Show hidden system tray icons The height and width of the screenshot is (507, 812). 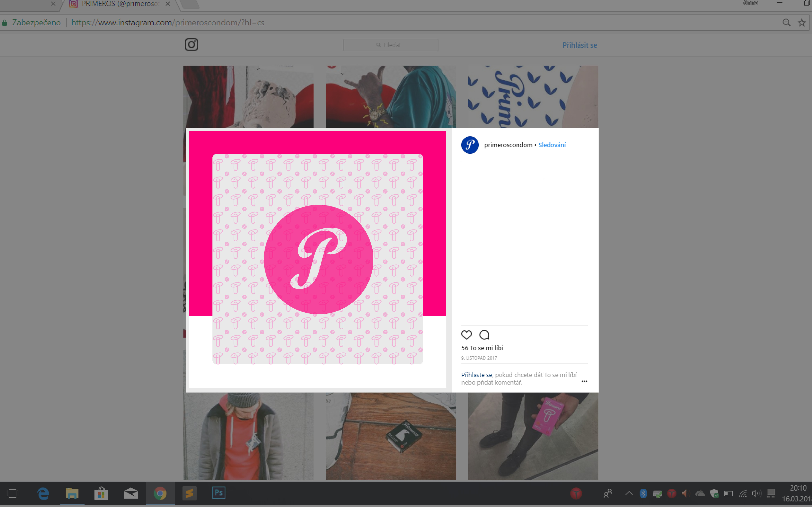pyautogui.click(x=629, y=493)
